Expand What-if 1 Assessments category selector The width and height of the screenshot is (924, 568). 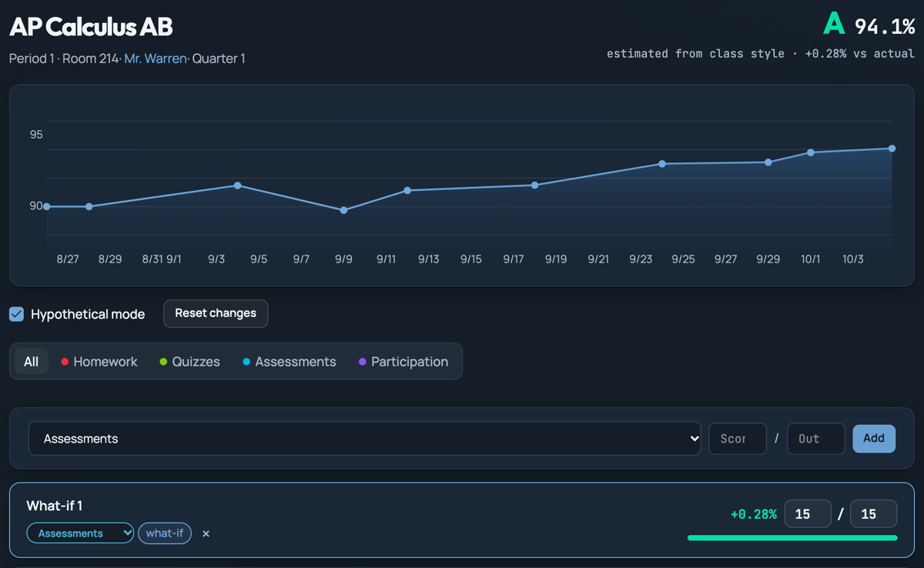pos(80,533)
